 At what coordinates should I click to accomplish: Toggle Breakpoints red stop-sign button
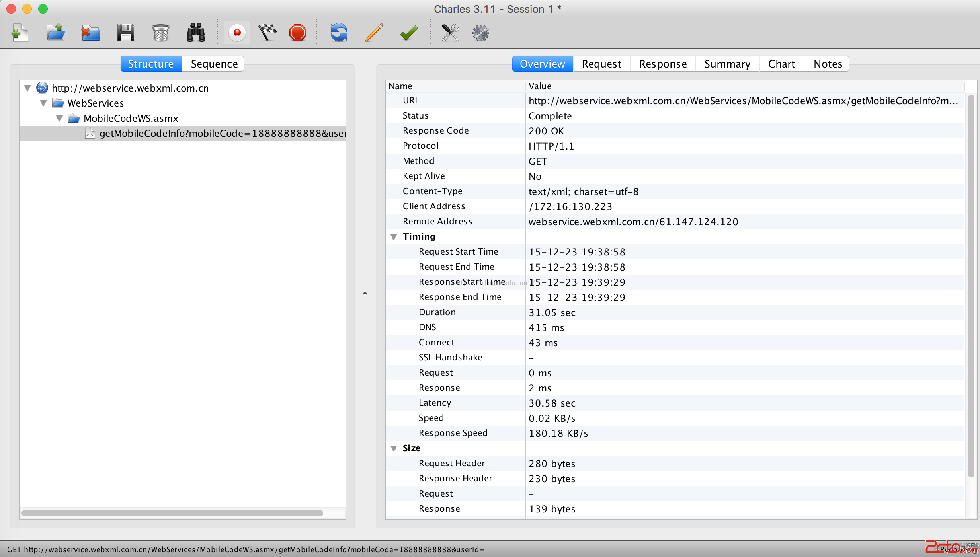coord(298,33)
